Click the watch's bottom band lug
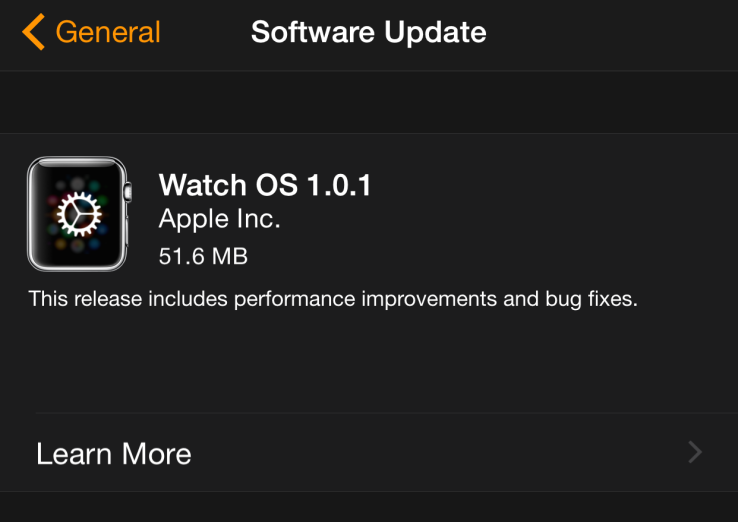Image resolution: width=738 pixels, height=522 pixels. (x=75, y=268)
